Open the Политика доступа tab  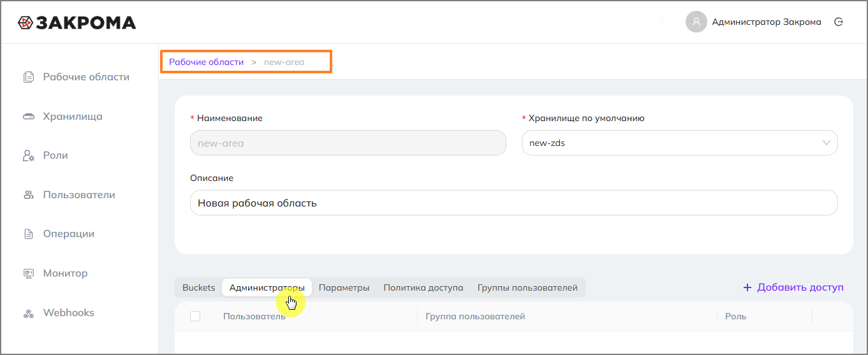pyautogui.click(x=423, y=287)
